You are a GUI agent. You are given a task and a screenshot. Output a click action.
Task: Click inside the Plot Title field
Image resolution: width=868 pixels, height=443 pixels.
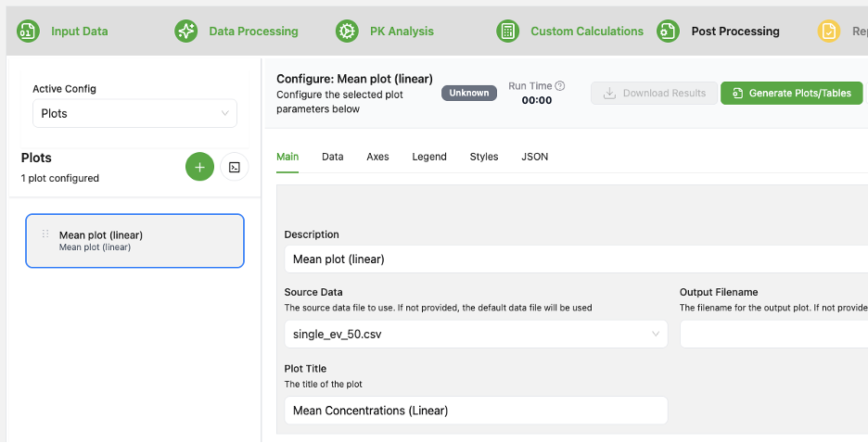coord(475,410)
